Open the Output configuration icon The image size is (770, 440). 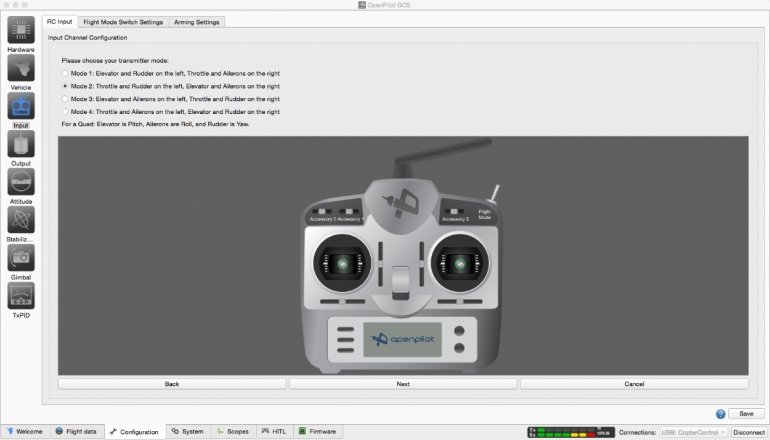(x=21, y=145)
